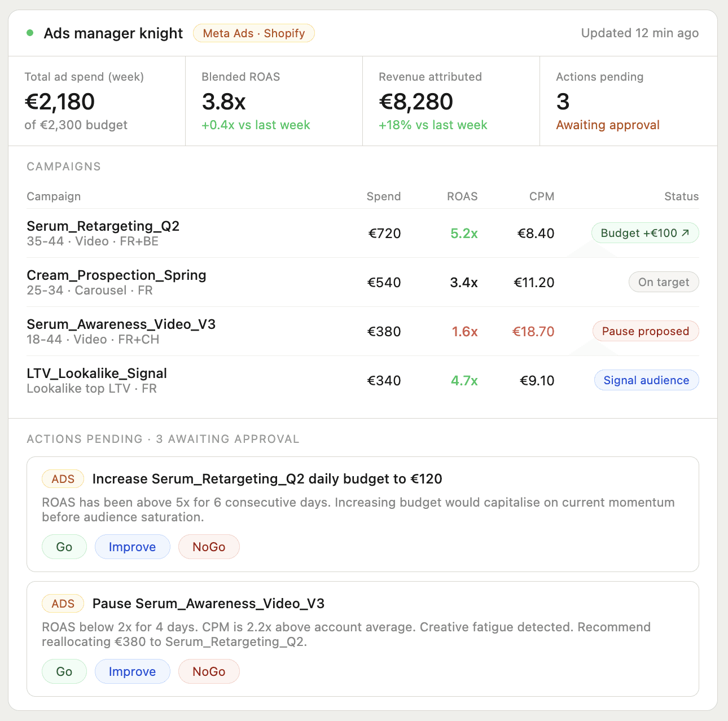Click the green status indicator dot
This screenshot has width=728, height=721.
(x=29, y=33)
